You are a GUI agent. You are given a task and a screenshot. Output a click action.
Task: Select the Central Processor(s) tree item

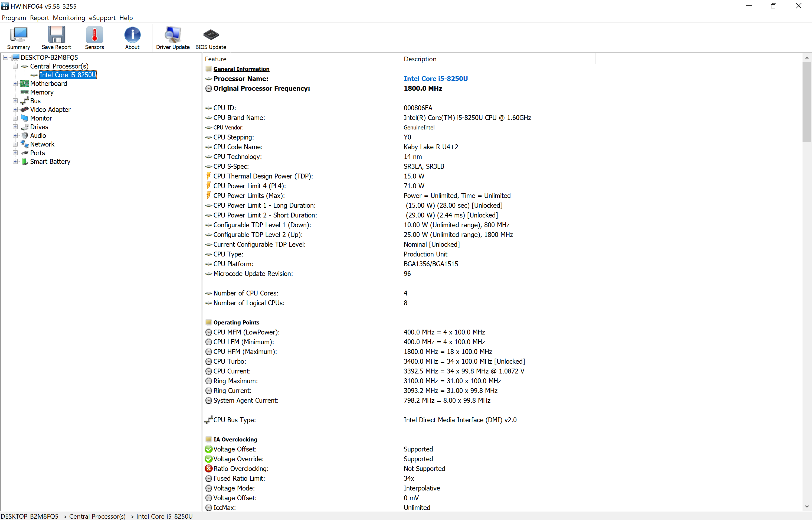(x=59, y=66)
